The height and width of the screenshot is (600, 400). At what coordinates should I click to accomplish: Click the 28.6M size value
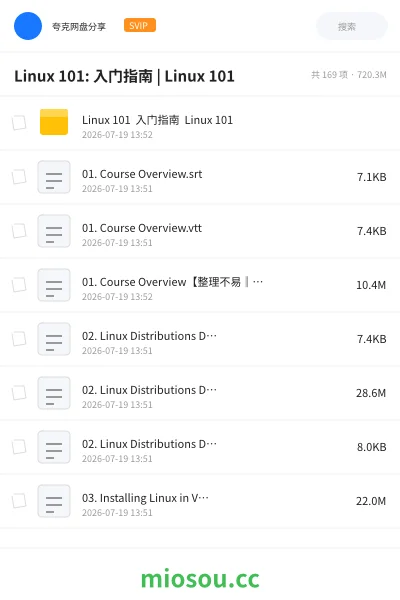371,393
